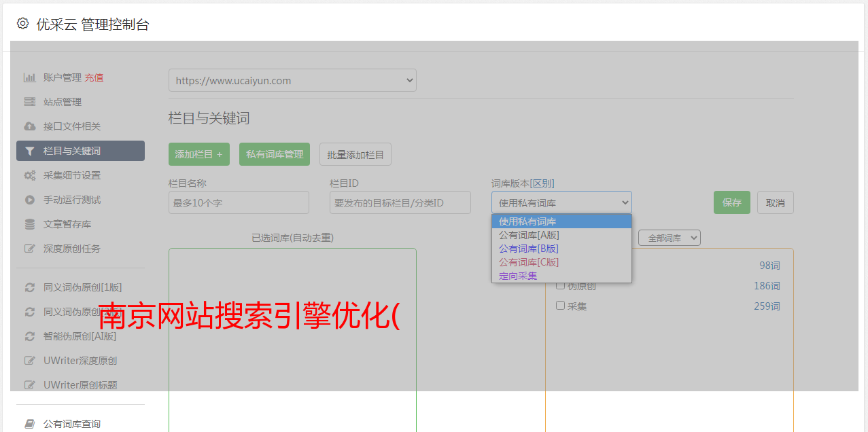Expand the 全部词库 filter dropdown
868x432 pixels.
669,238
